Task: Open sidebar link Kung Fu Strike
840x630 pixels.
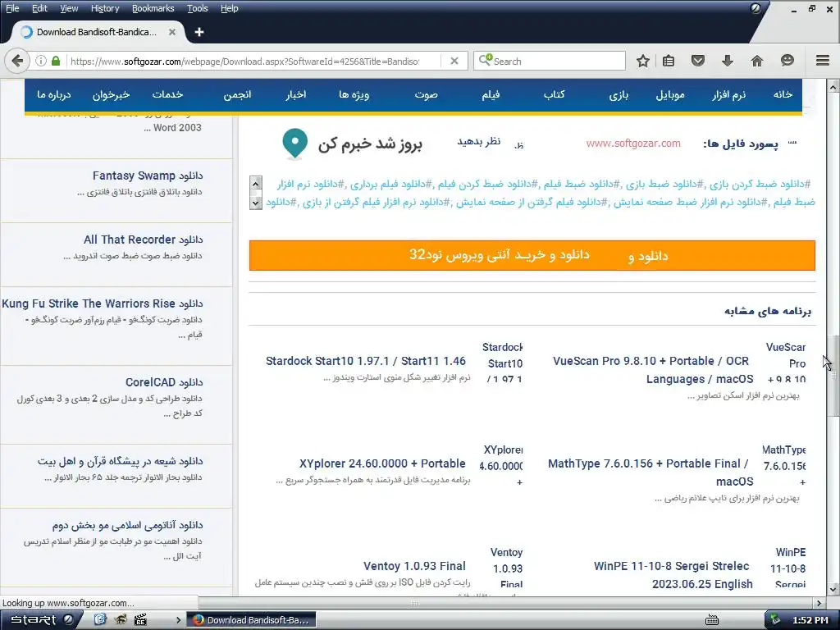Action: (x=103, y=304)
